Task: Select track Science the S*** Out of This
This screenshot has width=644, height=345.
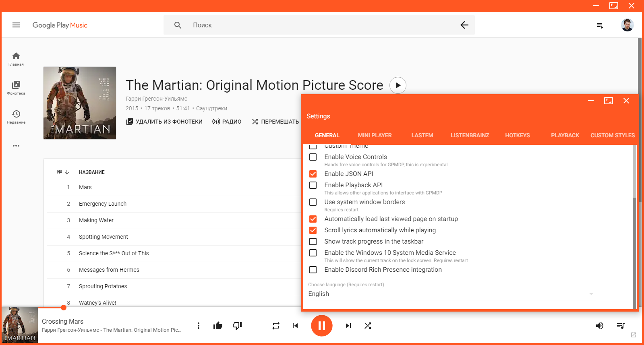Action: click(x=114, y=253)
